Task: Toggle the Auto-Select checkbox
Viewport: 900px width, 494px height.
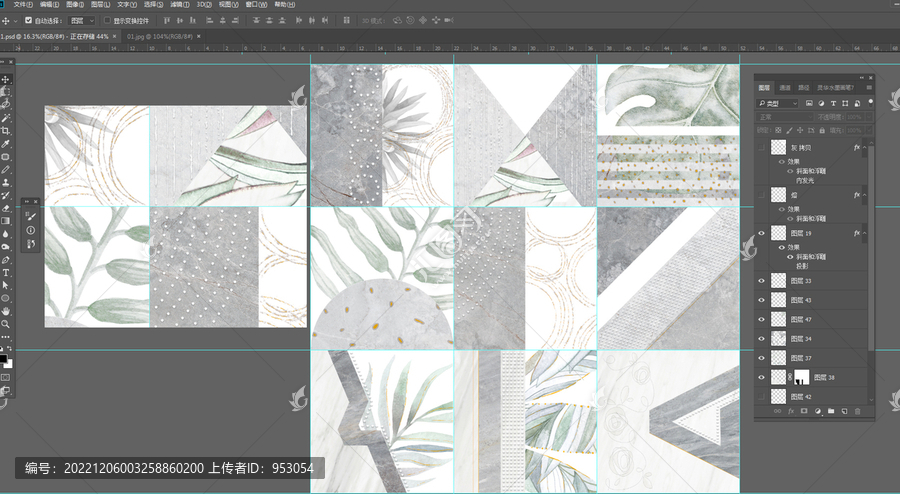Action: point(28,20)
